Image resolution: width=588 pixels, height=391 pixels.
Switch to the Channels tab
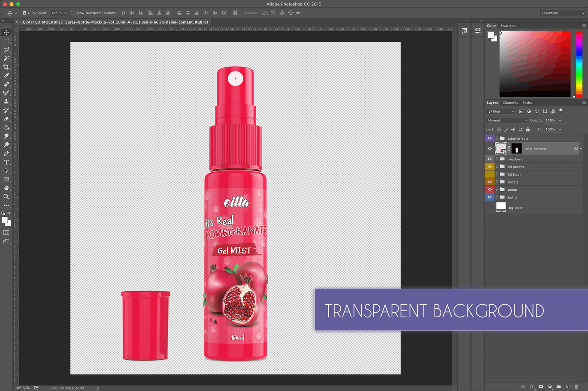[x=510, y=102]
